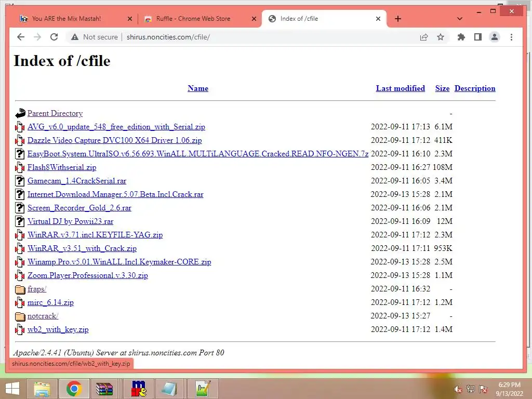The height and width of the screenshot is (399, 532).
Task: Switch to You ARE the Mix Mastah tab
Action: point(66,19)
